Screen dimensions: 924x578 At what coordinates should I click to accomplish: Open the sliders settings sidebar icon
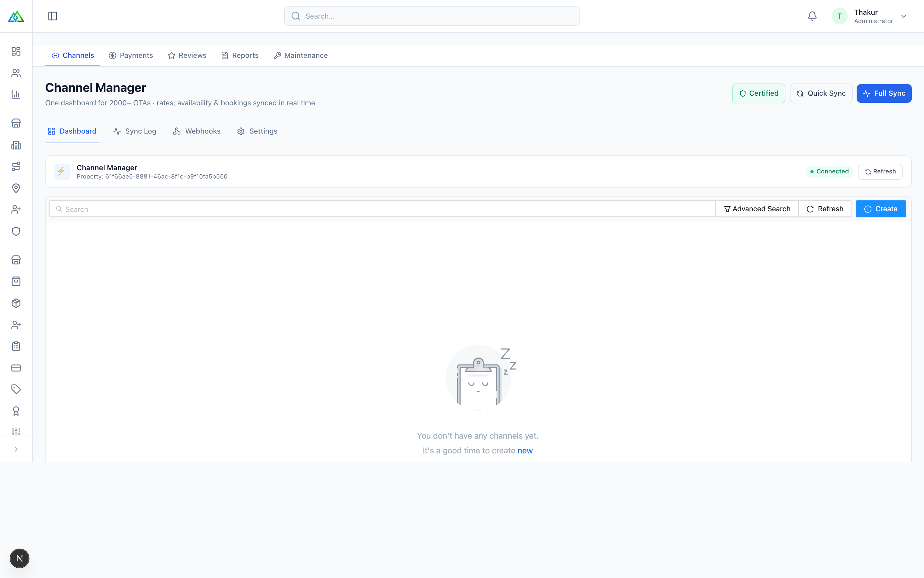pos(16,431)
